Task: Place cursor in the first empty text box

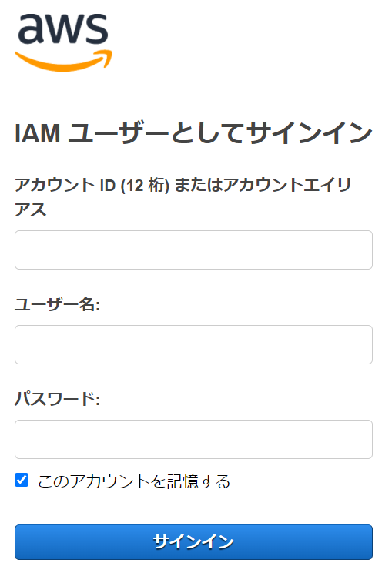Action: 193,250
